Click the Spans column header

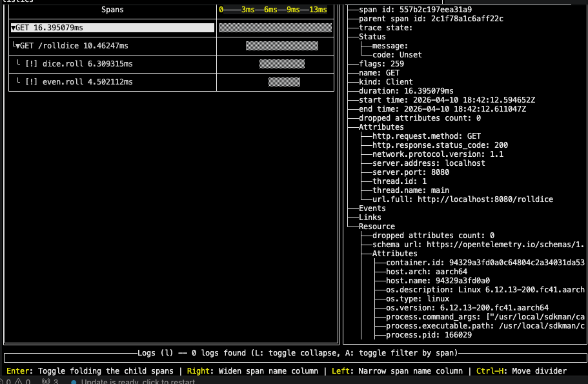pos(112,10)
